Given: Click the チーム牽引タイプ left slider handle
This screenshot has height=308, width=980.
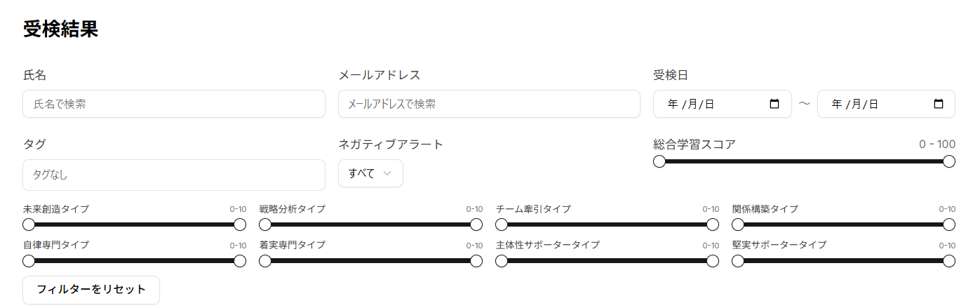Looking at the screenshot, I should pyautogui.click(x=502, y=225).
